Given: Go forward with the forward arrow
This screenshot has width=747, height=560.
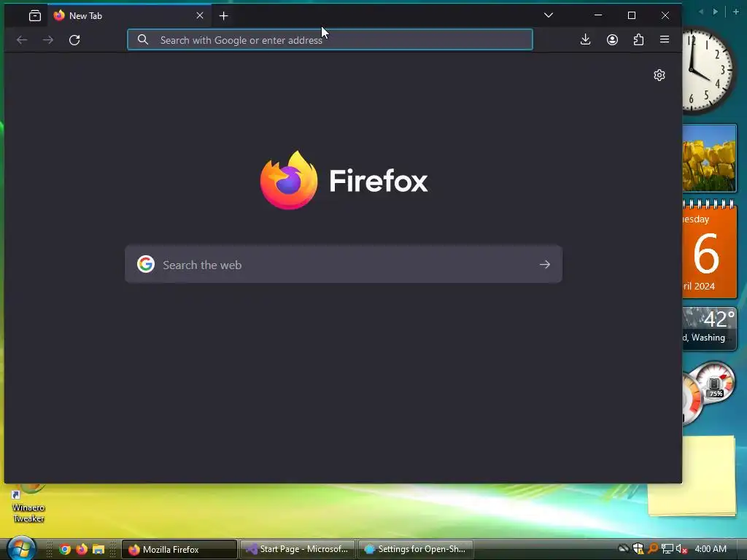Looking at the screenshot, I should coord(48,40).
